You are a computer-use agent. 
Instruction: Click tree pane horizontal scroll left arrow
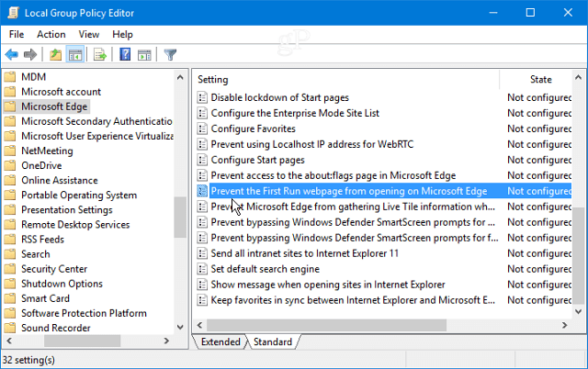(9, 341)
